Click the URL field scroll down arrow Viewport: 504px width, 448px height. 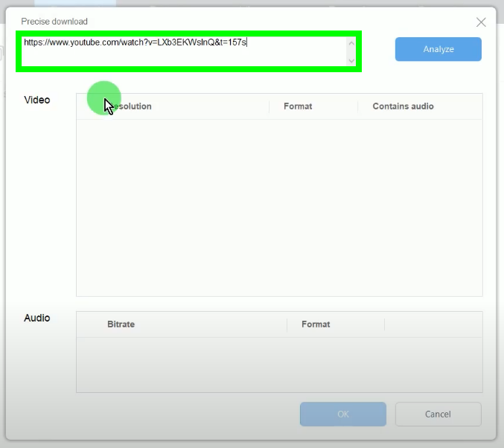click(351, 60)
